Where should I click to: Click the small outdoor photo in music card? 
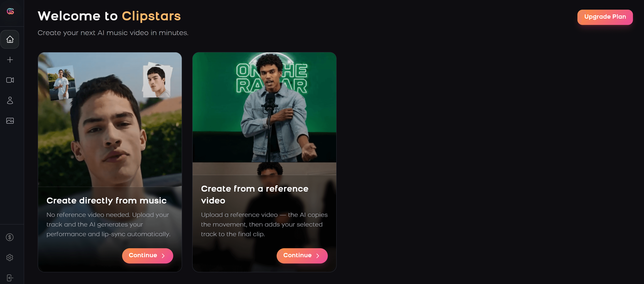click(x=61, y=83)
